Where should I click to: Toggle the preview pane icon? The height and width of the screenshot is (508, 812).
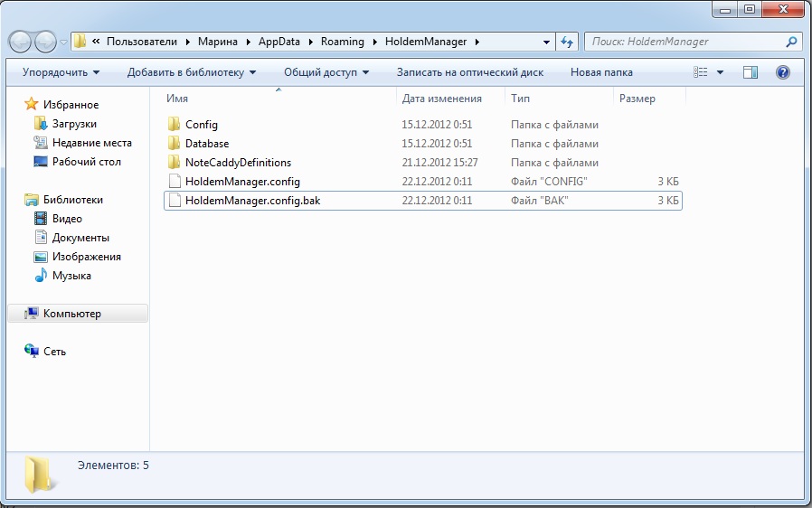pos(751,72)
